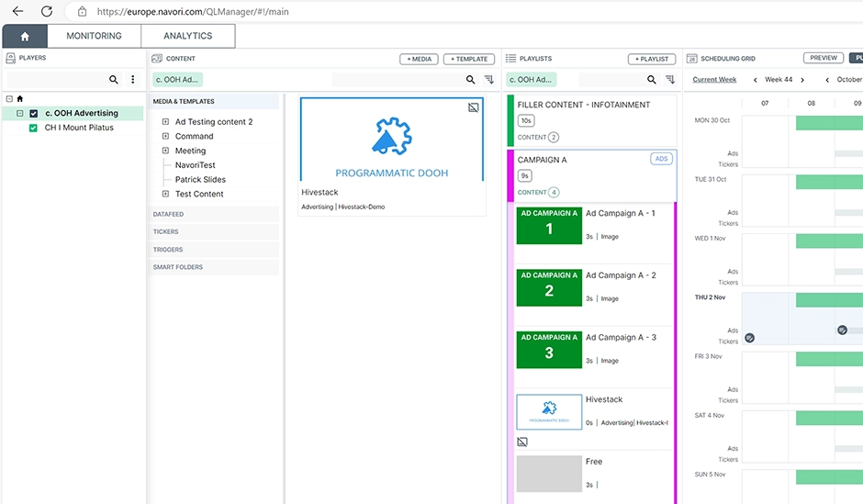Go to previous week with left arrow
This screenshot has width=863, height=504.
(x=754, y=80)
